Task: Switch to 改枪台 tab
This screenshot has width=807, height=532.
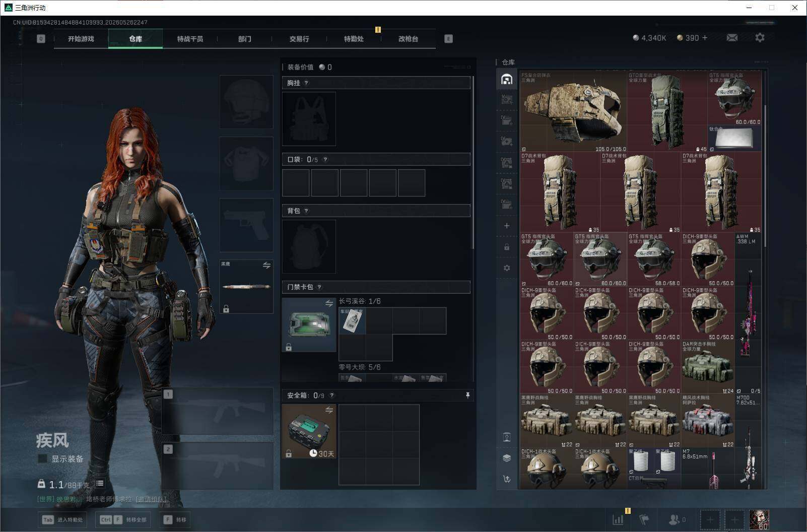Action: point(408,39)
